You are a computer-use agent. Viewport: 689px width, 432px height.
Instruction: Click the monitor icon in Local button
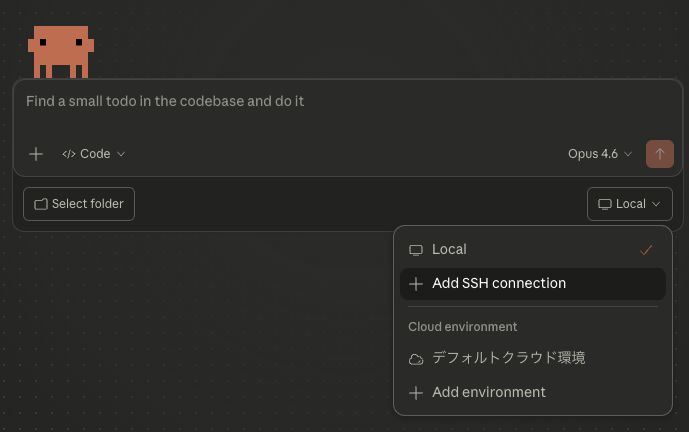tap(605, 204)
